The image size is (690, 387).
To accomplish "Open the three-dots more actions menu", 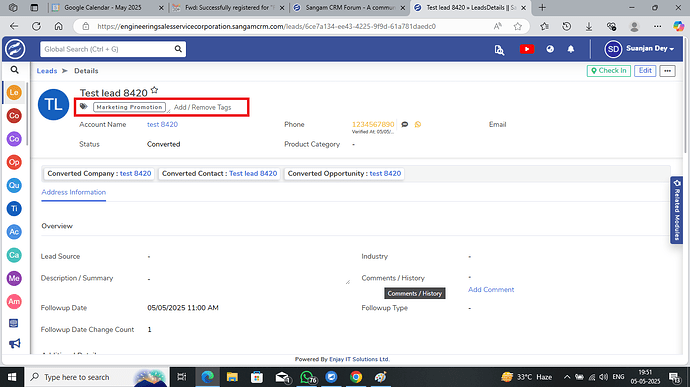I will pos(668,71).
